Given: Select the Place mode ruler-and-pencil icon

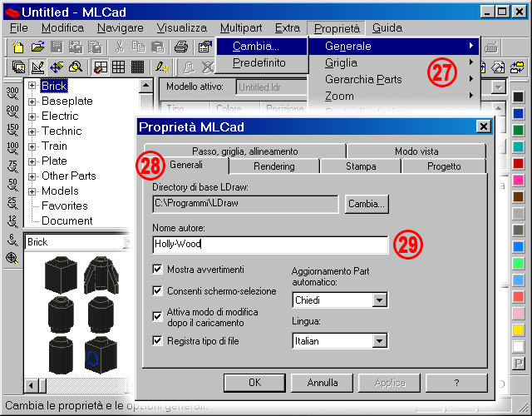Looking at the screenshot, I should coord(37,67).
